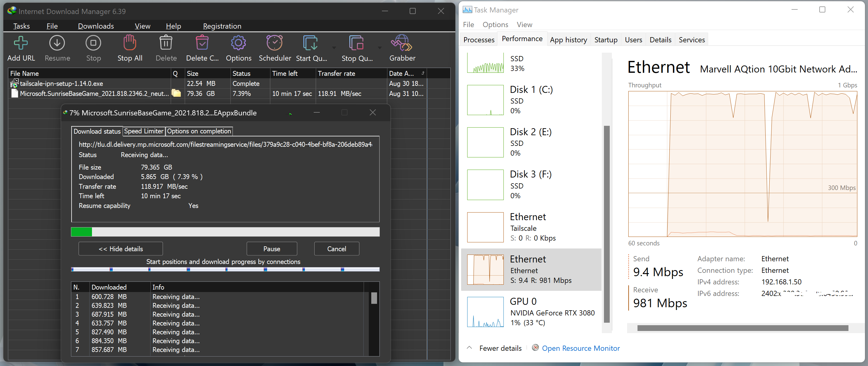
Task: Collapse Task Manager with Fewer details
Action: [500, 348]
